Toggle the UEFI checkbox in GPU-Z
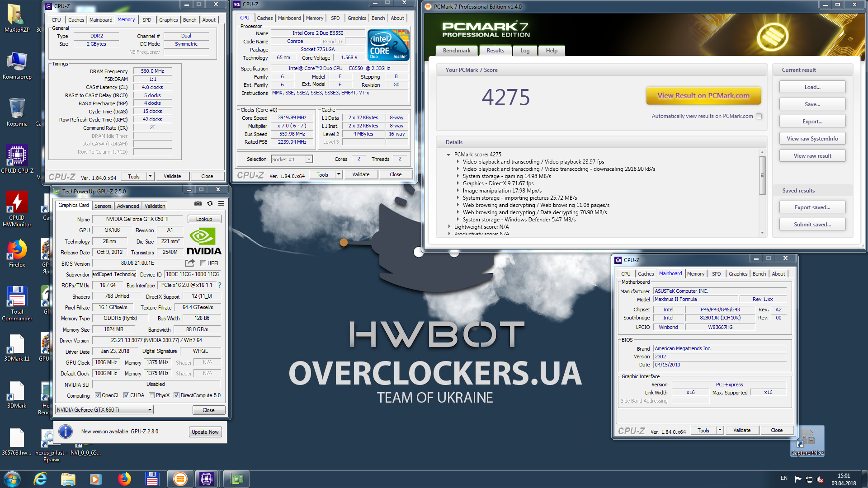 (203, 263)
